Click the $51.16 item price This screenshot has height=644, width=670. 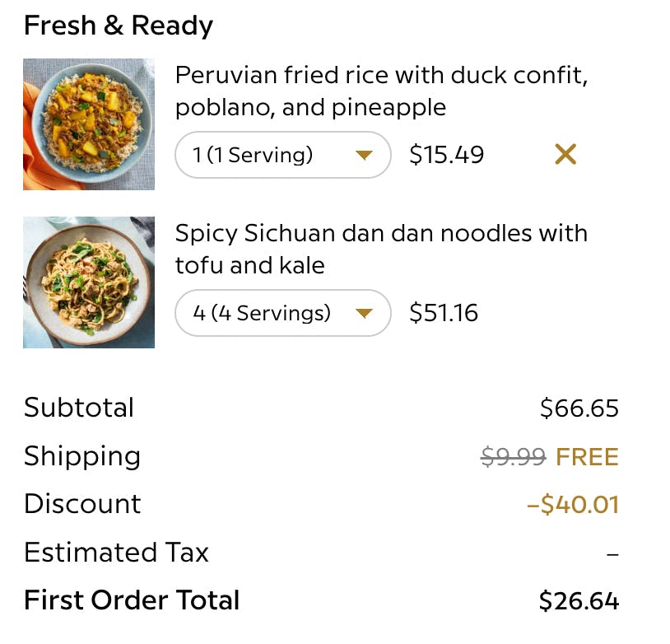click(x=444, y=313)
